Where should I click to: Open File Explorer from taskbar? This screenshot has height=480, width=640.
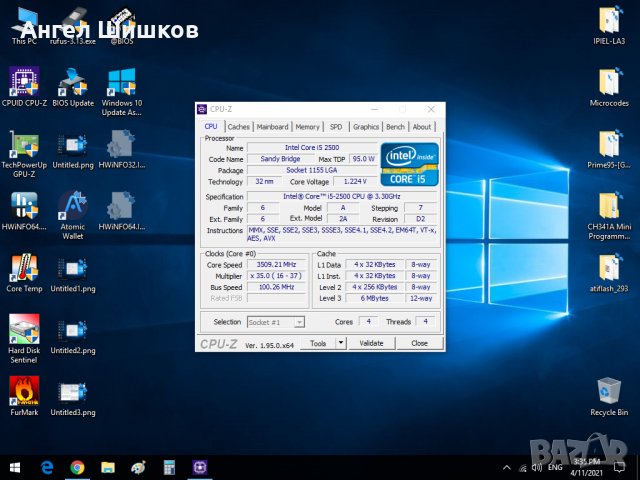tap(108, 467)
